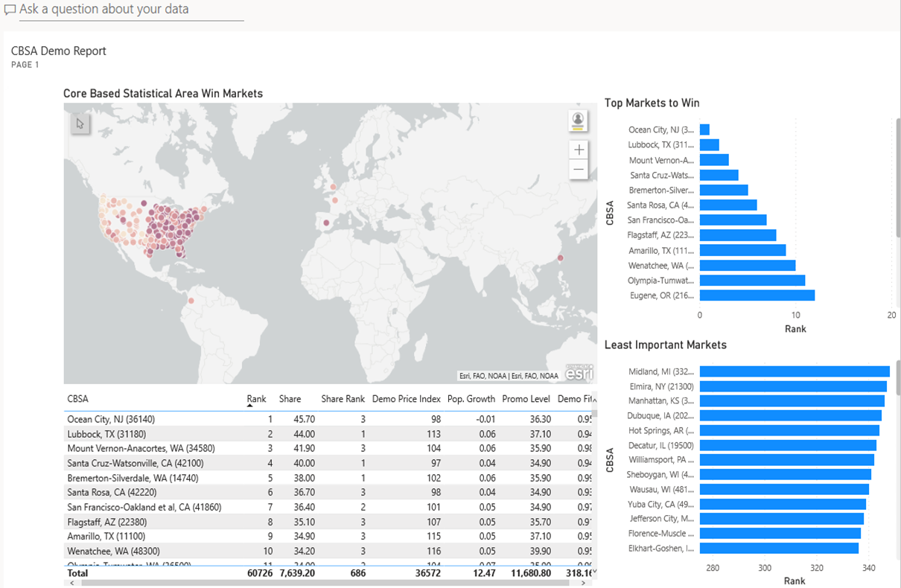Sort by Demo Price Index header

[407, 399]
